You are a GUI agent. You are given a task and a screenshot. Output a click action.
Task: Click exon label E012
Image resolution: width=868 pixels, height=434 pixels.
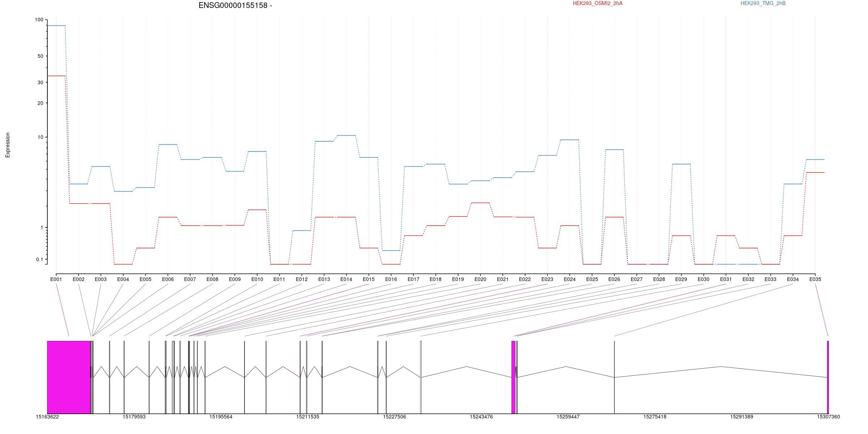pos(302,279)
